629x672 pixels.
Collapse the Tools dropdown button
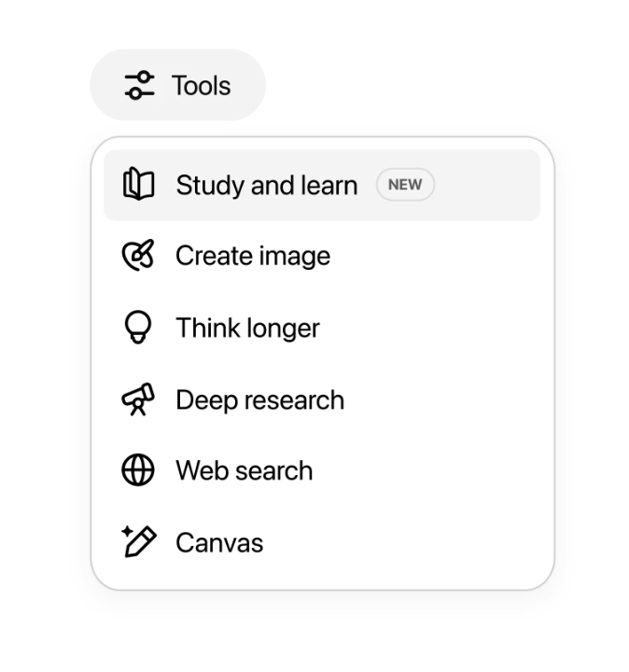[178, 85]
